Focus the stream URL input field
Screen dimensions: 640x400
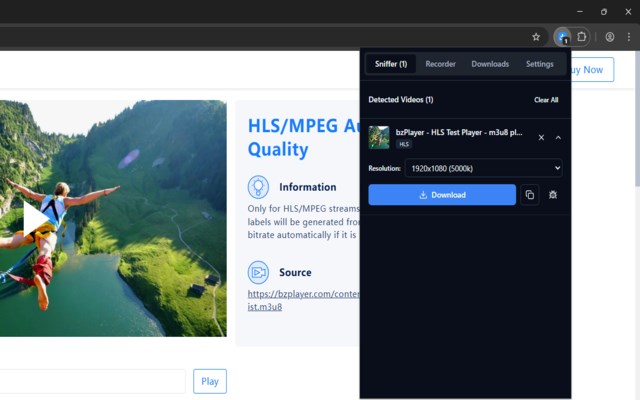[92, 381]
